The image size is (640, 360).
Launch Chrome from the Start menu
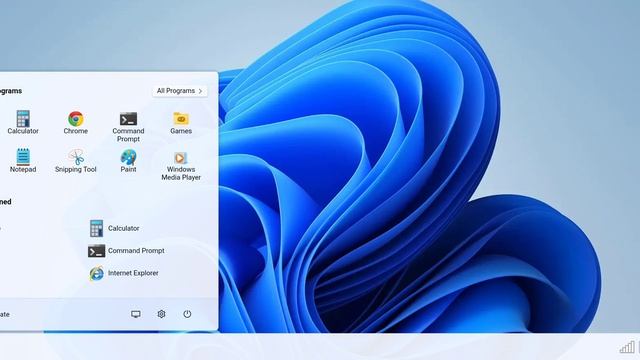[76, 122]
